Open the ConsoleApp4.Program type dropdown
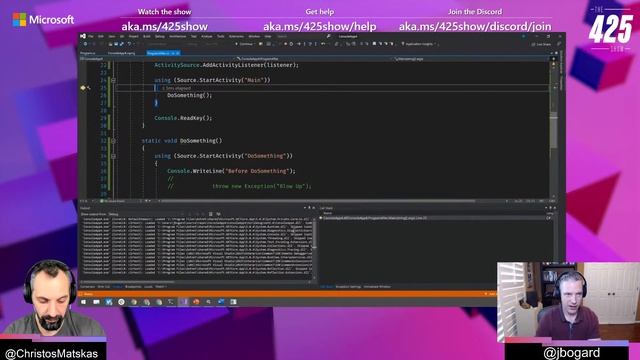The width and height of the screenshot is (640, 360). click(314, 59)
